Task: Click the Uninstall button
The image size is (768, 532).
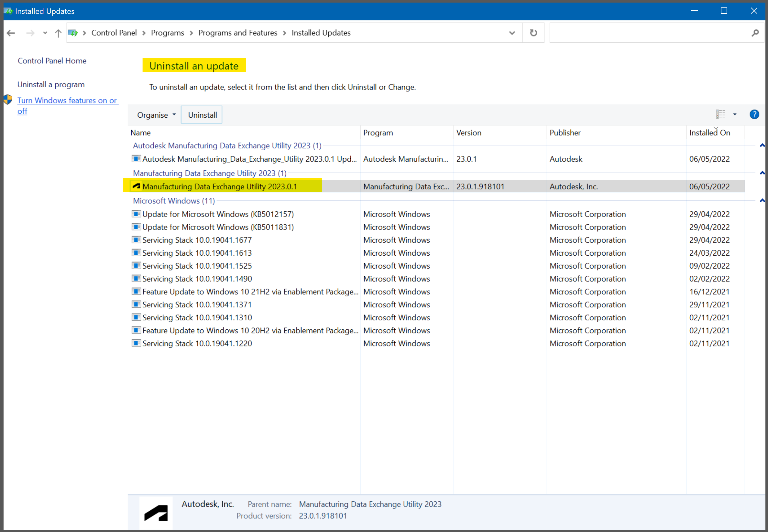Action: tap(202, 115)
